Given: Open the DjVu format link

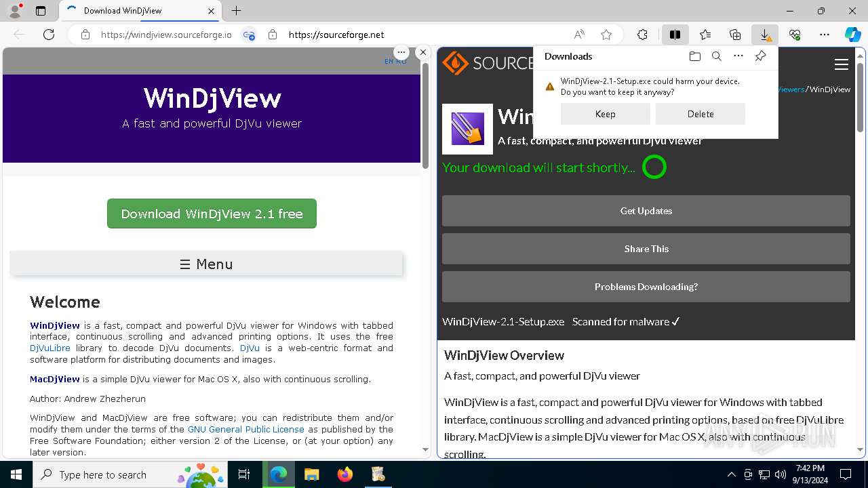Looking at the screenshot, I should (x=250, y=348).
